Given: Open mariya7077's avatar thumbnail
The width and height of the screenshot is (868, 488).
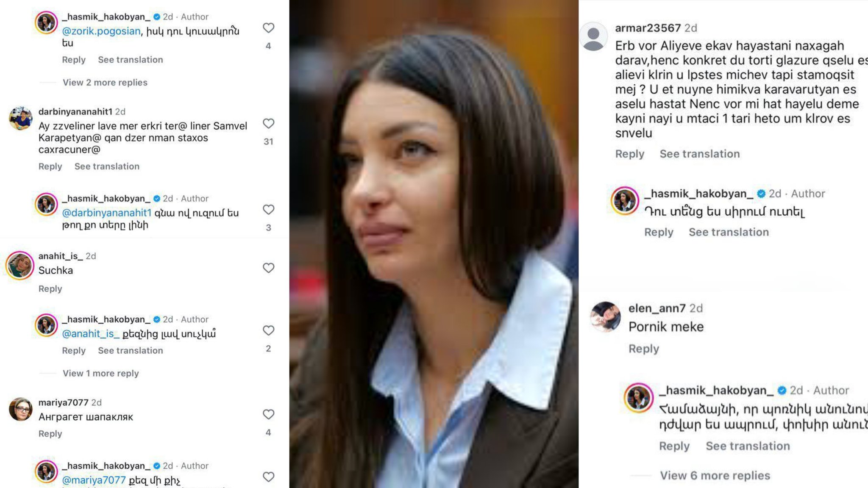Looking at the screenshot, I should 20,409.
